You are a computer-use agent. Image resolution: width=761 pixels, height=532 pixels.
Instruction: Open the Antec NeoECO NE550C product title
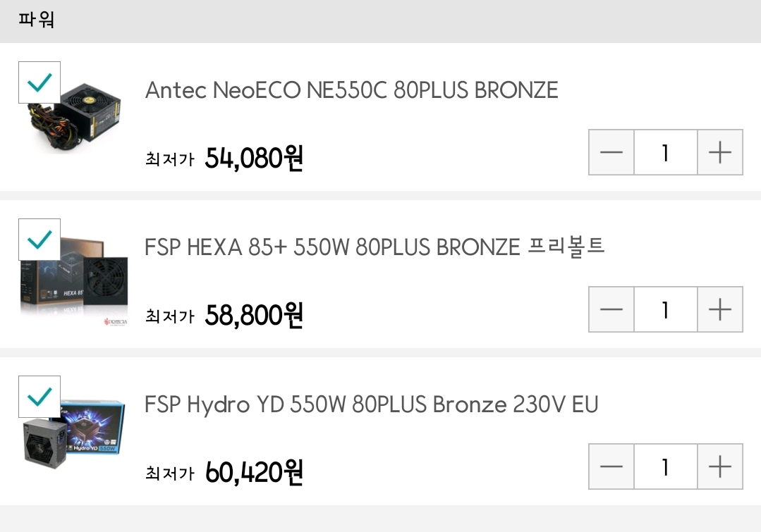pos(351,90)
